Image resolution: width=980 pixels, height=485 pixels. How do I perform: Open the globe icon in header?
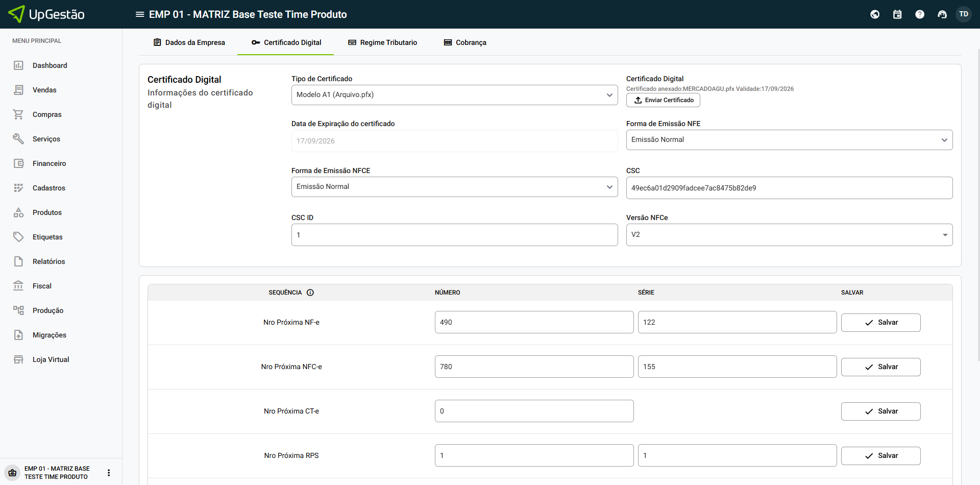coord(875,14)
